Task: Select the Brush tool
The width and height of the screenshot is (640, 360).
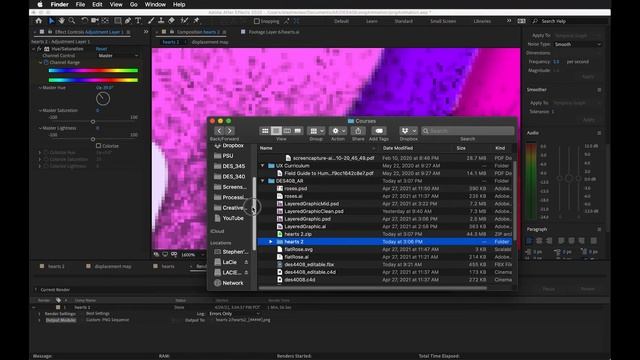Action: pyautogui.click(x=151, y=20)
